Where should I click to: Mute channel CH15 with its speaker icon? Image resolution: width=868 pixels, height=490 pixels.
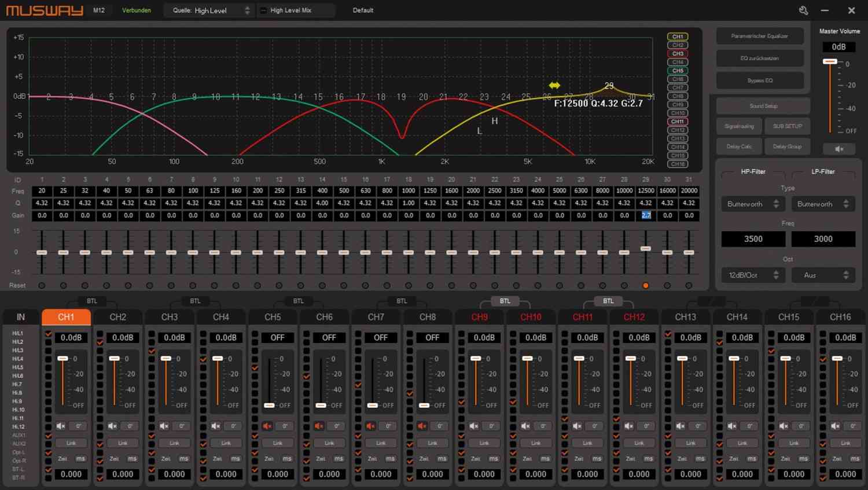click(784, 426)
